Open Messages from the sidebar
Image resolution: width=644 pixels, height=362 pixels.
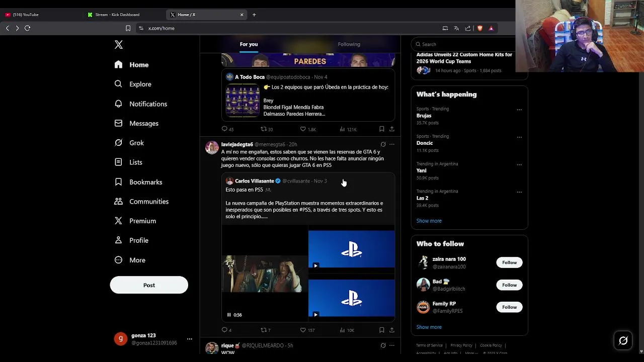tap(137, 123)
